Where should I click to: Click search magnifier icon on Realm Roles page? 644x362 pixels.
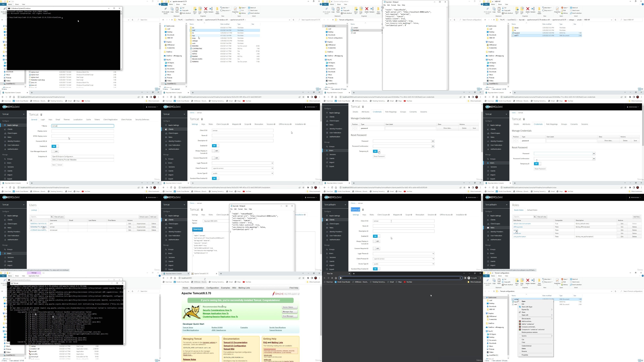point(535,217)
